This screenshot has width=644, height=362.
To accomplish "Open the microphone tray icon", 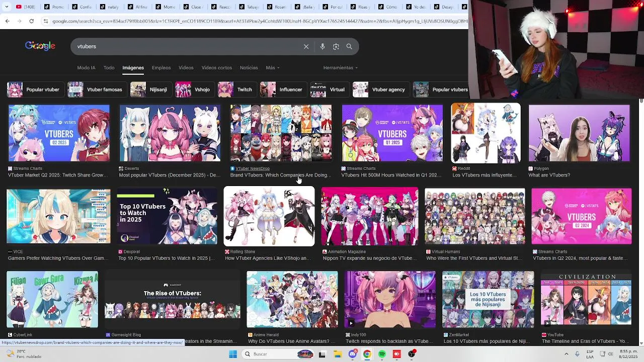I will 578,354.
